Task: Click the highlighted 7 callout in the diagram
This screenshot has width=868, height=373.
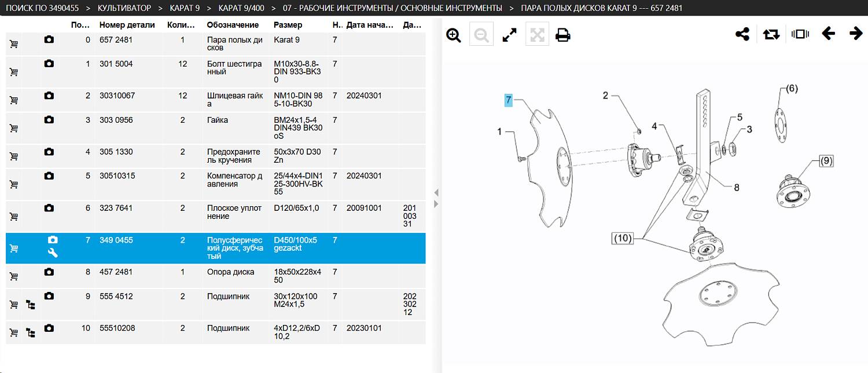Action: [x=508, y=100]
